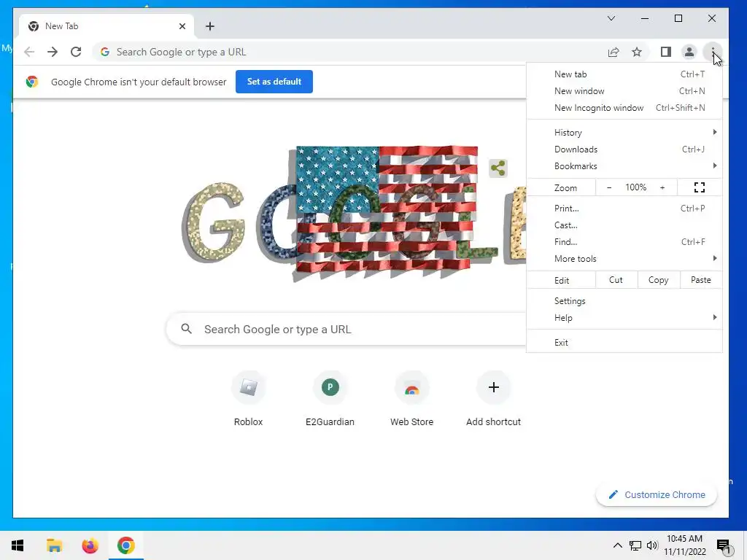
Task: Launch Firefox from the taskbar
Action: 90,545
